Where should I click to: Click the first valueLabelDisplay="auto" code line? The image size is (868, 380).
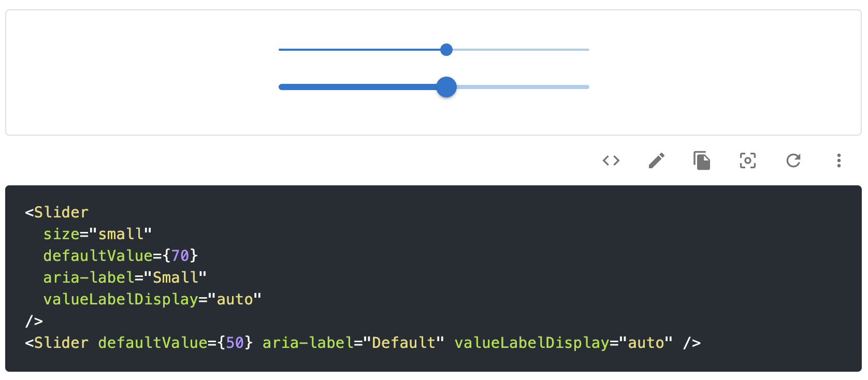click(152, 299)
